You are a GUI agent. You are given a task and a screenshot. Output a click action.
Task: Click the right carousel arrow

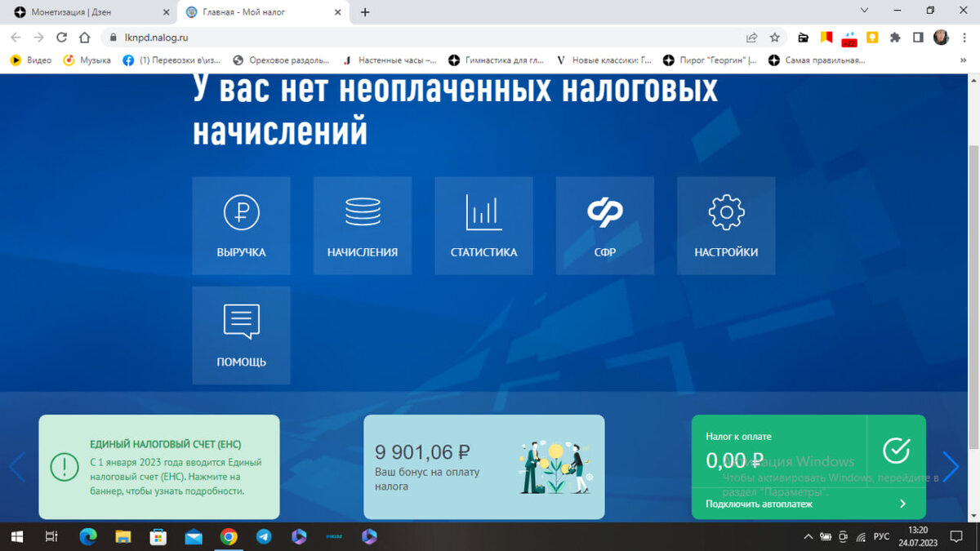951,467
